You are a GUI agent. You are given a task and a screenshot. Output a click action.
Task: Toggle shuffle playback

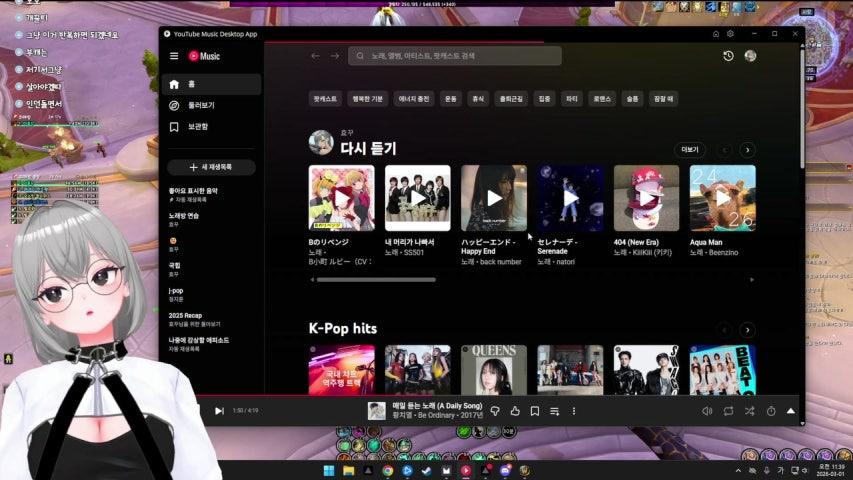pos(749,411)
